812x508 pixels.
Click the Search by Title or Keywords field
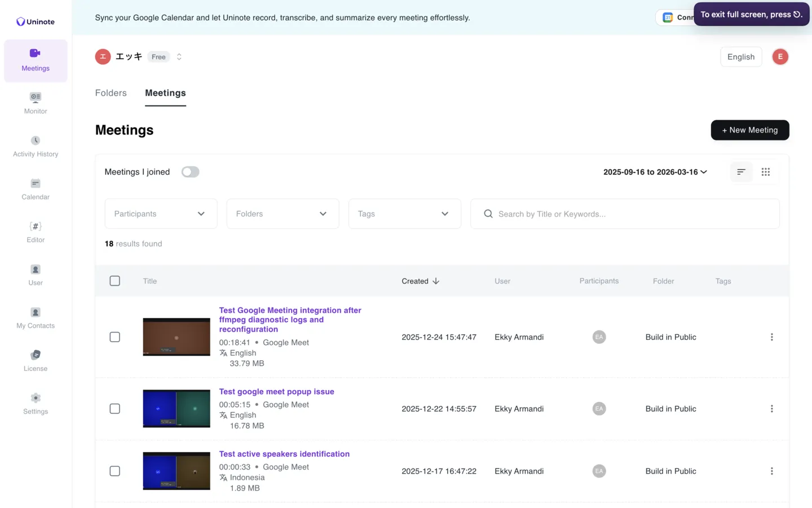(625, 214)
